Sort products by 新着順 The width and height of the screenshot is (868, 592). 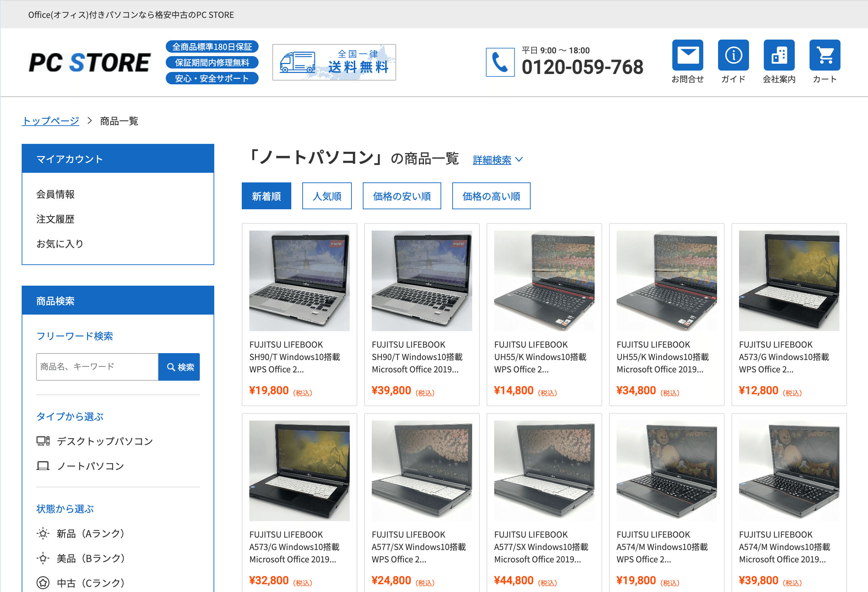[x=266, y=196]
